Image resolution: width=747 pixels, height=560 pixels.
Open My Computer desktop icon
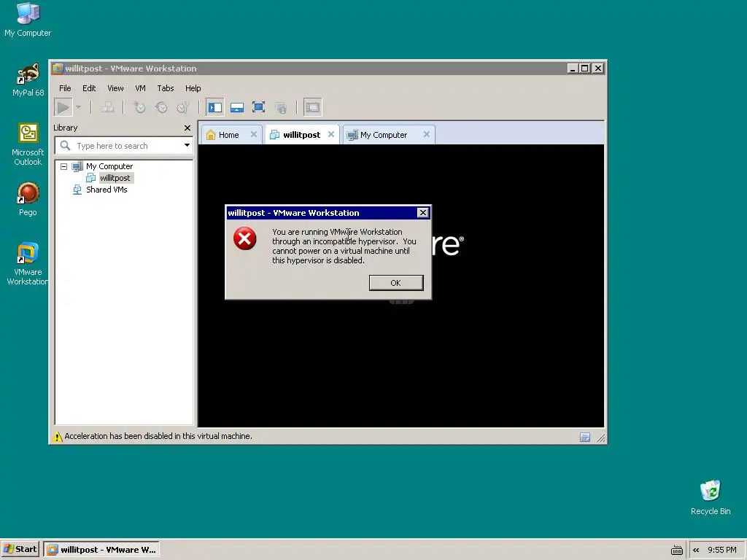click(x=28, y=20)
